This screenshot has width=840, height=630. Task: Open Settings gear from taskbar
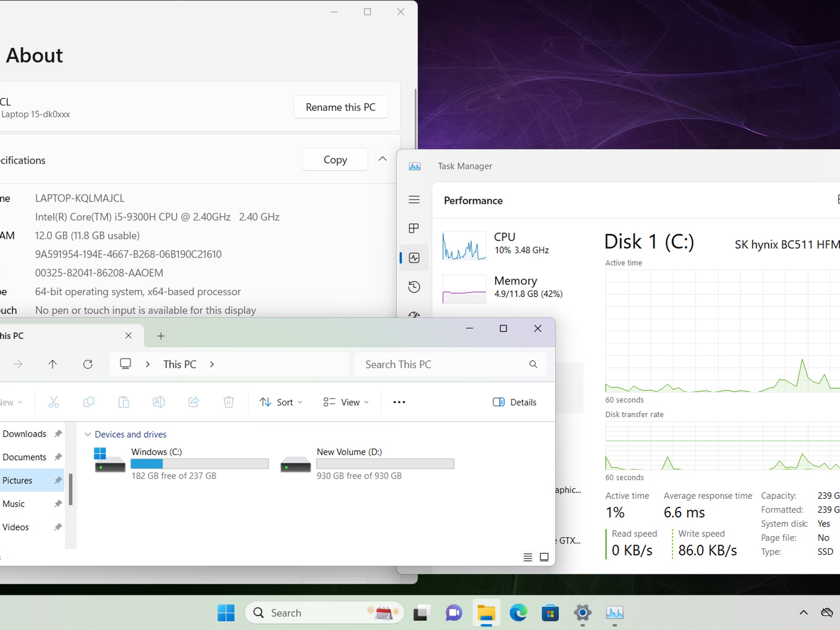click(582, 613)
